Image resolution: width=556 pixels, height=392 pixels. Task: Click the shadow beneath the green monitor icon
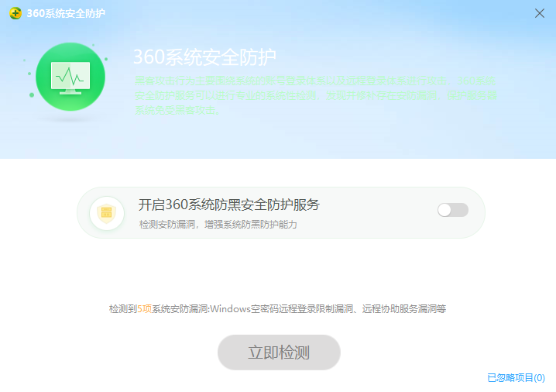[x=70, y=119]
